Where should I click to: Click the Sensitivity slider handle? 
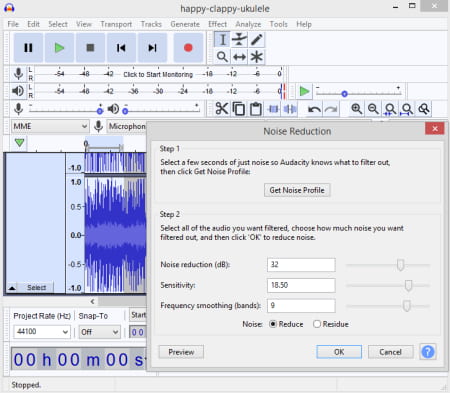tap(408, 285)
